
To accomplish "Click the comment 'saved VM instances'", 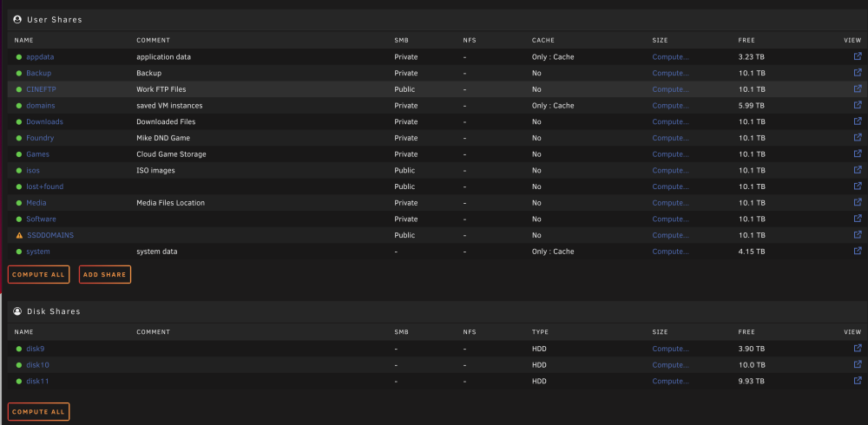I will 169,106.
